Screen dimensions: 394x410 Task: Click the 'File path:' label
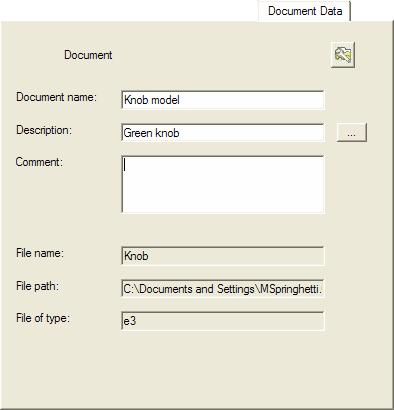coord(37,286)
